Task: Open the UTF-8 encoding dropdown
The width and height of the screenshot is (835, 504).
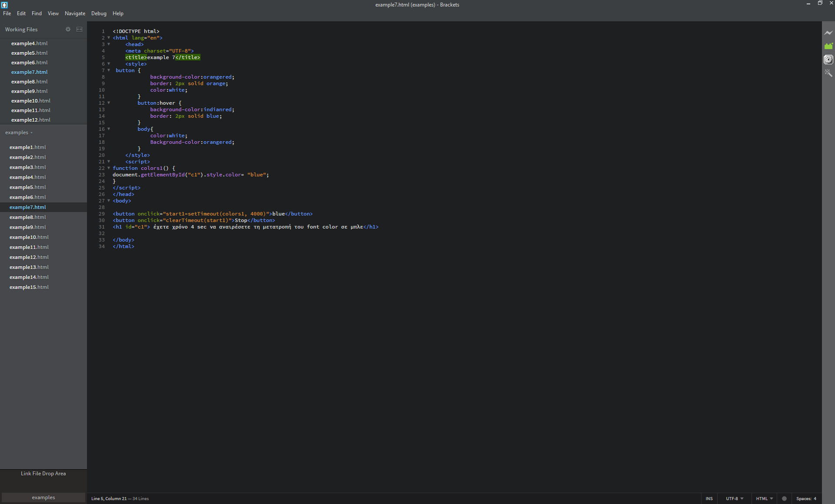Action: pyautogui.click(x=734, y=498)
